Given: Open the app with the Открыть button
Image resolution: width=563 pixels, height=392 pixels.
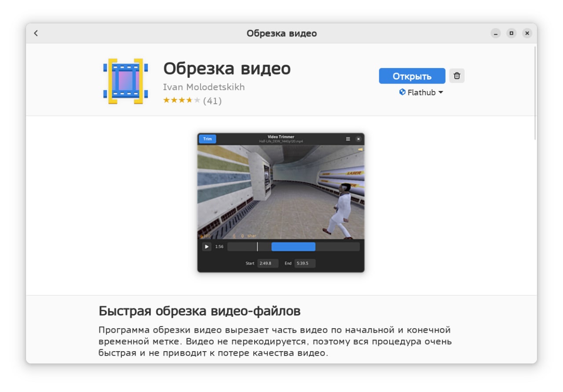Looking at the screenshot, I should coord(412,76).
